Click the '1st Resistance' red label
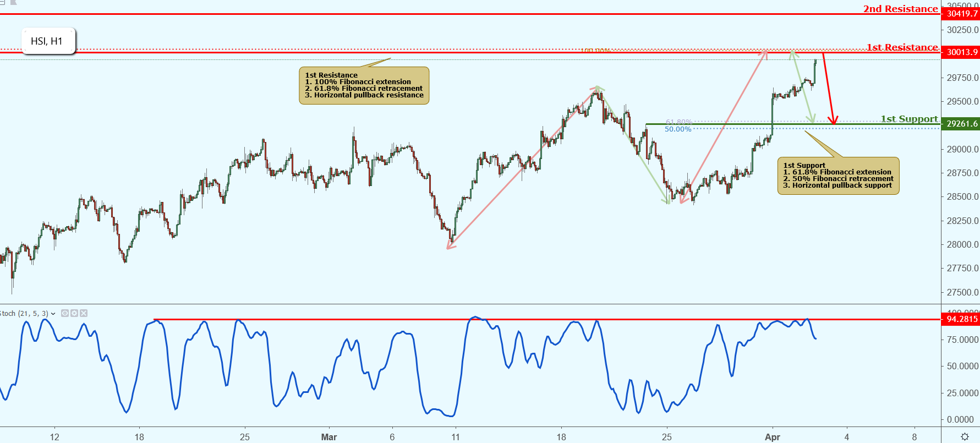The height and width of the screenshot is (443, 980). [x=902, y=47]
